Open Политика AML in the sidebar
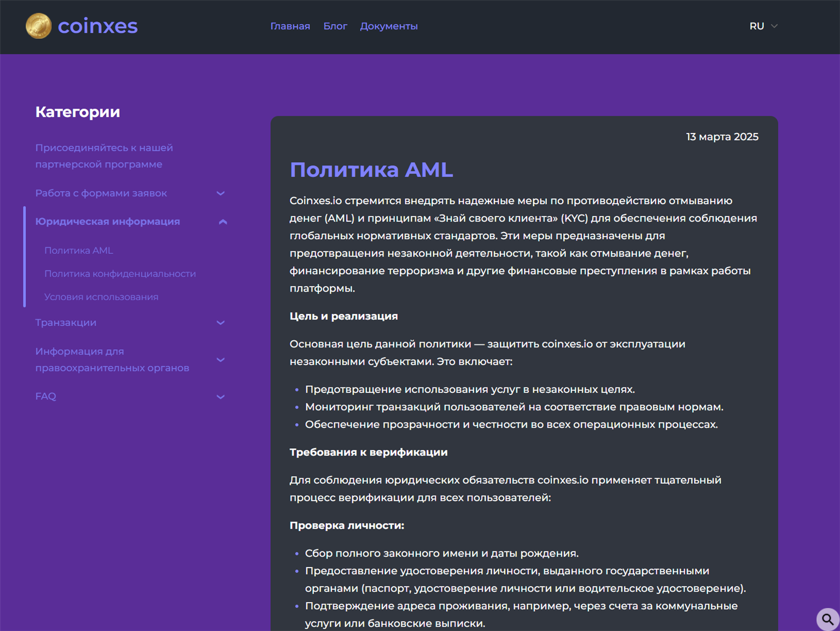The image size is (840, 631). coord(79,251)
